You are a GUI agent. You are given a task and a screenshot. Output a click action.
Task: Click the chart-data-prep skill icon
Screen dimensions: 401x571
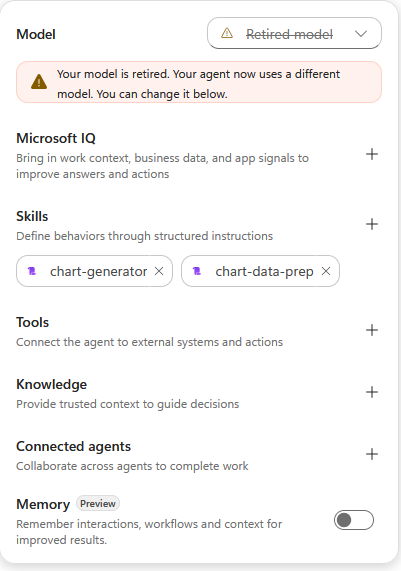[197, 271]
